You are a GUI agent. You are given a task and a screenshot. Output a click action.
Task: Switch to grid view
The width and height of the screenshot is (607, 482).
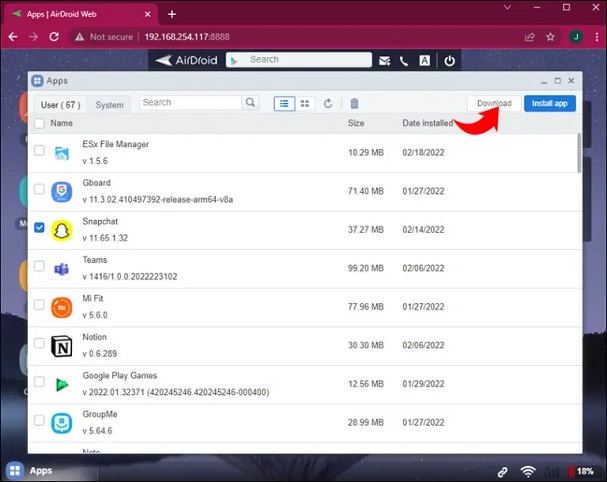(305, 103)
